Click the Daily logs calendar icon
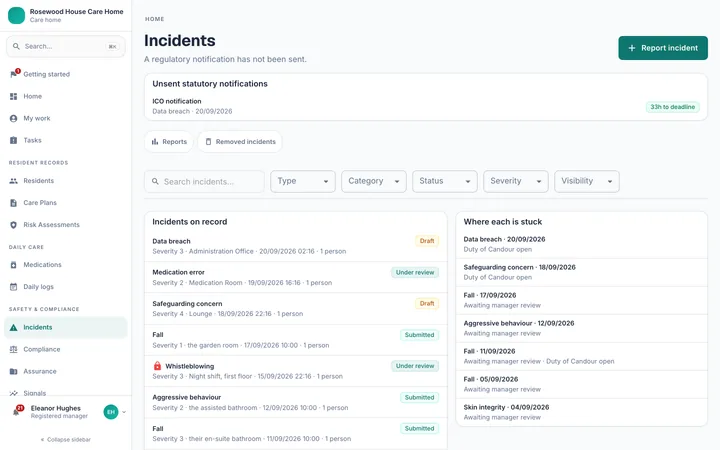The width and height of the screenshot is (720, 450). pyautogui.click(x=13, y=287)
